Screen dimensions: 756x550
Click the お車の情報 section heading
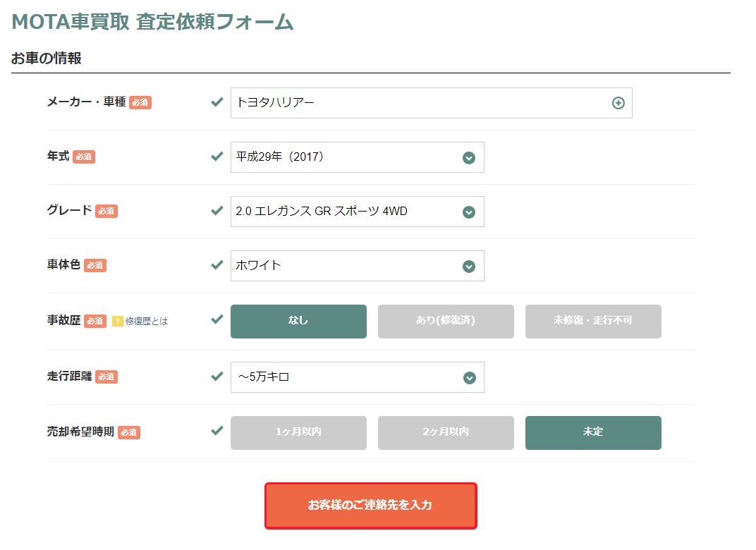47,59
